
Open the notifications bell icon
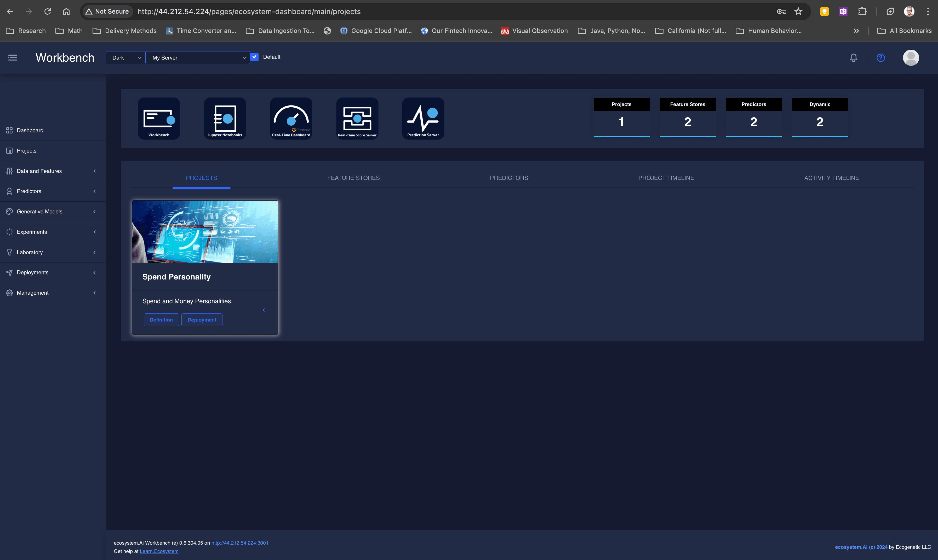click(853, 58)
